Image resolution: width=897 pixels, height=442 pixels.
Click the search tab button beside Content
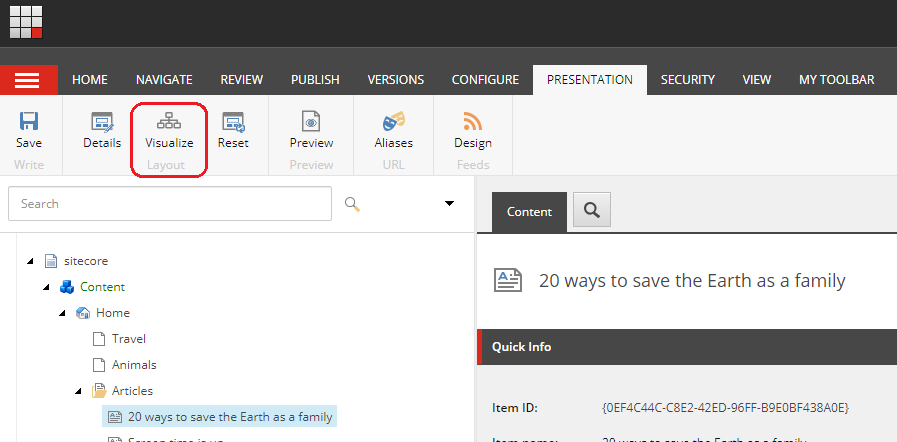pos(591,211)
